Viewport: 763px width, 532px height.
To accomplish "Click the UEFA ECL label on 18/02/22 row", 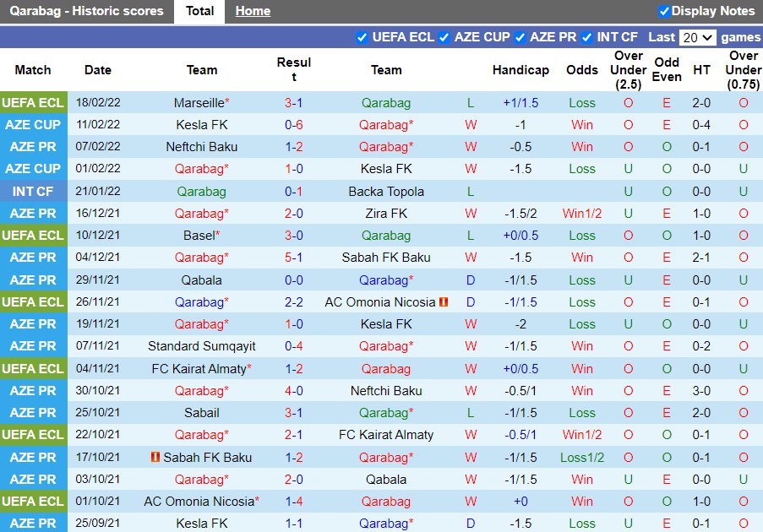I will click(x=33, y=103).
